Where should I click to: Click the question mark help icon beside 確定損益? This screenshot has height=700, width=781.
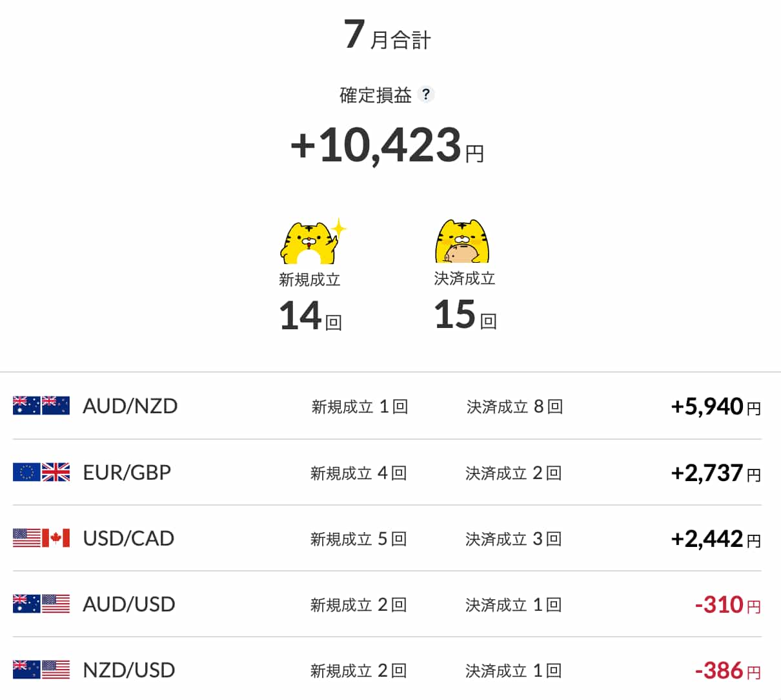[x=425, y=94]
